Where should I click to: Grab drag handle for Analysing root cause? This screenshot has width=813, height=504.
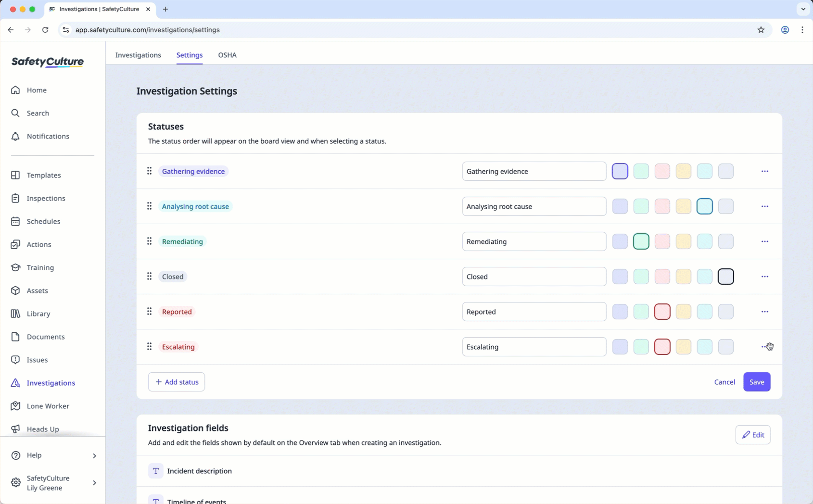pyautogui.click(x=149, y=206)
